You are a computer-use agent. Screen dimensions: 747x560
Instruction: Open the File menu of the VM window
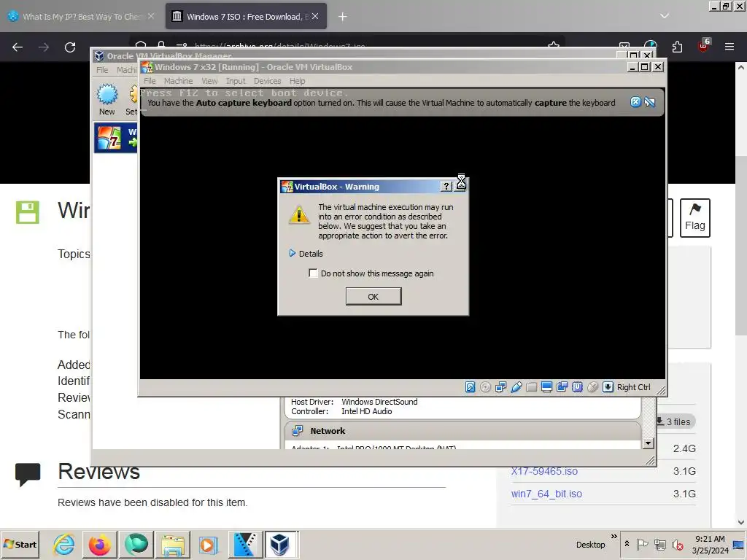coord(150,81)
